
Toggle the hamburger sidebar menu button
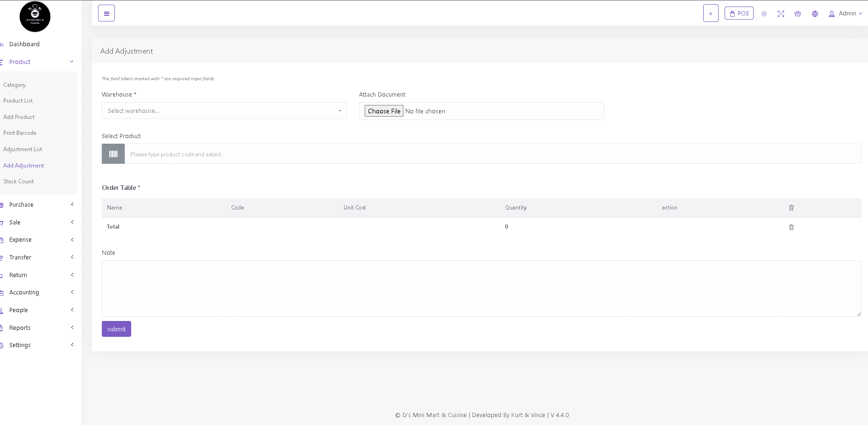click(x=106, y=14)
